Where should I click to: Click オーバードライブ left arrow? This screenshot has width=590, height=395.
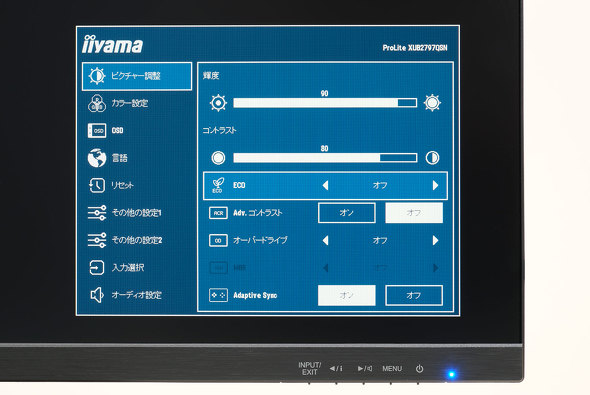point(325,240)
